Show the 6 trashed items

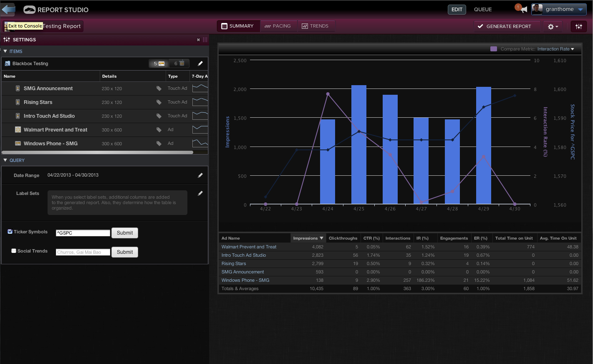[179, 63]
